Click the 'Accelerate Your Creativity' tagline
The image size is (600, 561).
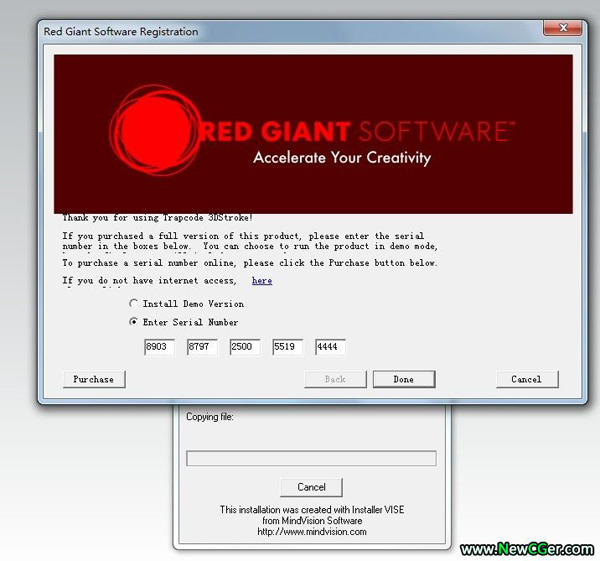342,158
